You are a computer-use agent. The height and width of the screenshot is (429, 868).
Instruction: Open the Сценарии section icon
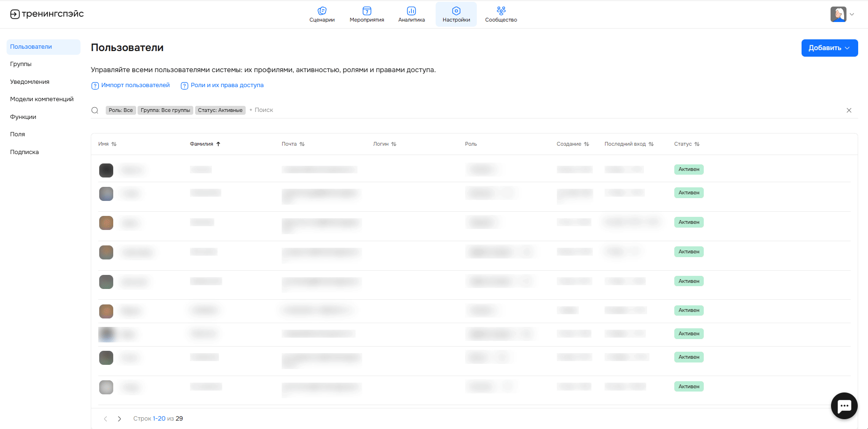322,11
